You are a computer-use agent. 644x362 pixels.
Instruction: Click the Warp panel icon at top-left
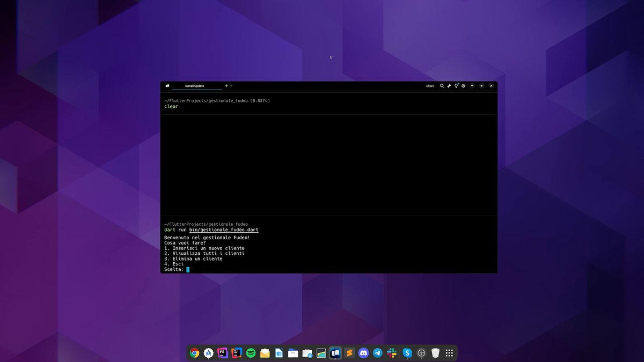tap(167, 86)
